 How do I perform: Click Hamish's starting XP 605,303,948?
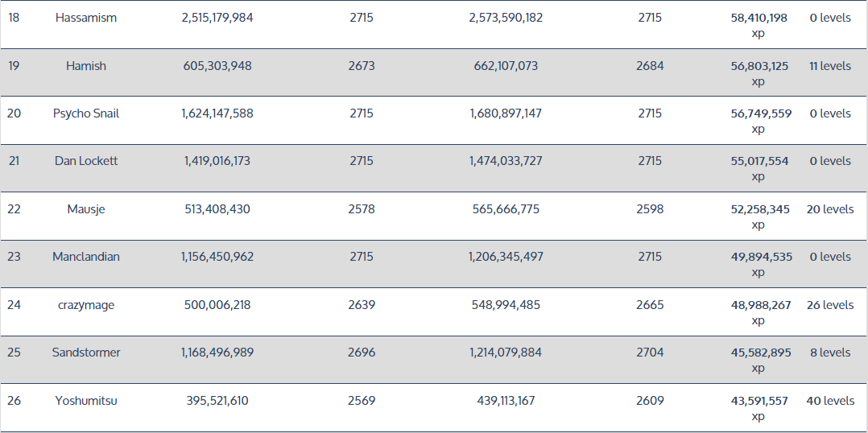click(x=217, y=66)
